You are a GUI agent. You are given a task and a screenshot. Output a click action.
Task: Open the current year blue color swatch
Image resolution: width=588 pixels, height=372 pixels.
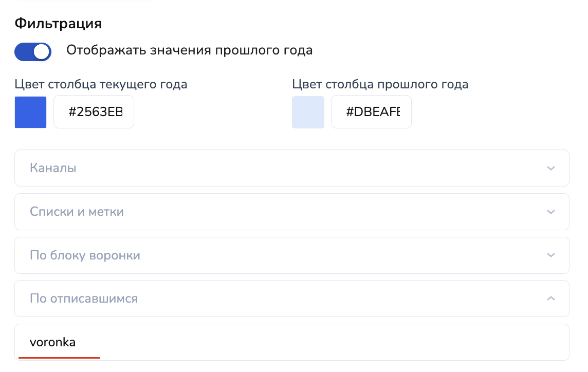pos(30,112)
